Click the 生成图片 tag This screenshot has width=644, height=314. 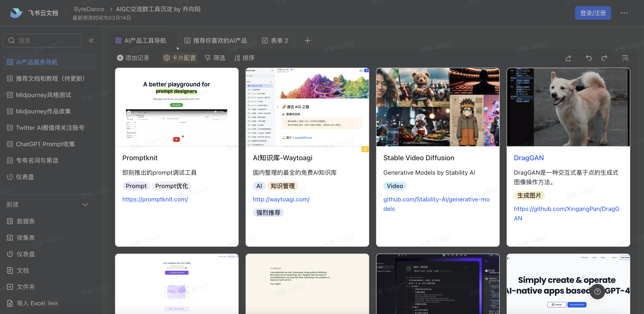pyautogui.click(x=529, y=196)
